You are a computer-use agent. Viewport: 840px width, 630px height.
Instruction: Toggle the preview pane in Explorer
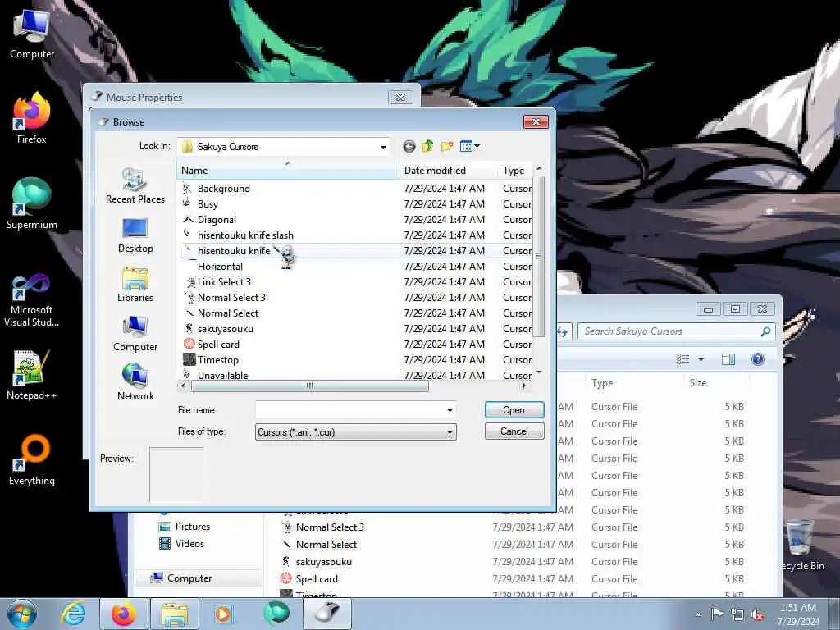click(x=728, y=359)
